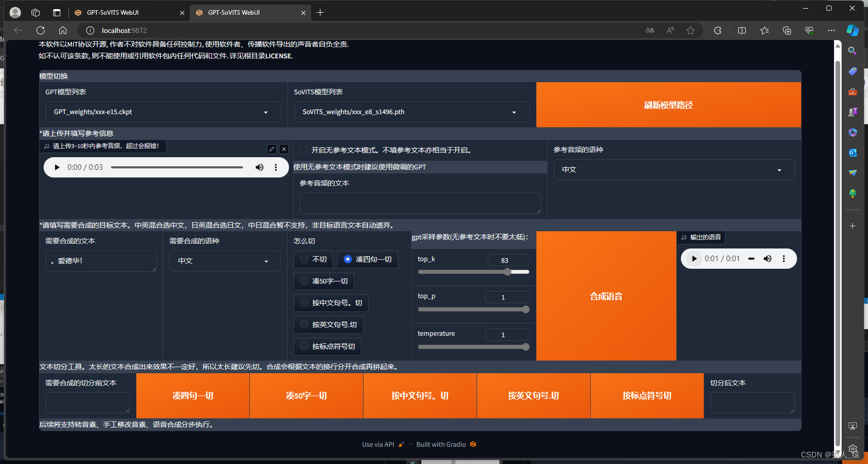Open the 需要合成的语种 language dropdown

[x=225, y=261]
